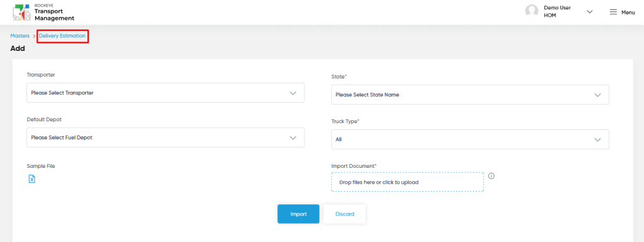This screenshot has width=644, height=242.
Task: Click the blue Import button
Action: [x=298, y=214]
